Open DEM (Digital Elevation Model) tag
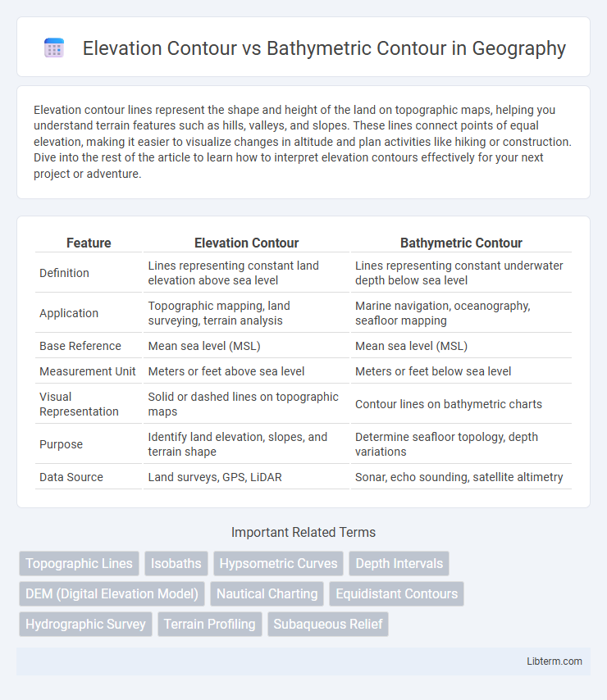The image size is (607, 700). 112,593
